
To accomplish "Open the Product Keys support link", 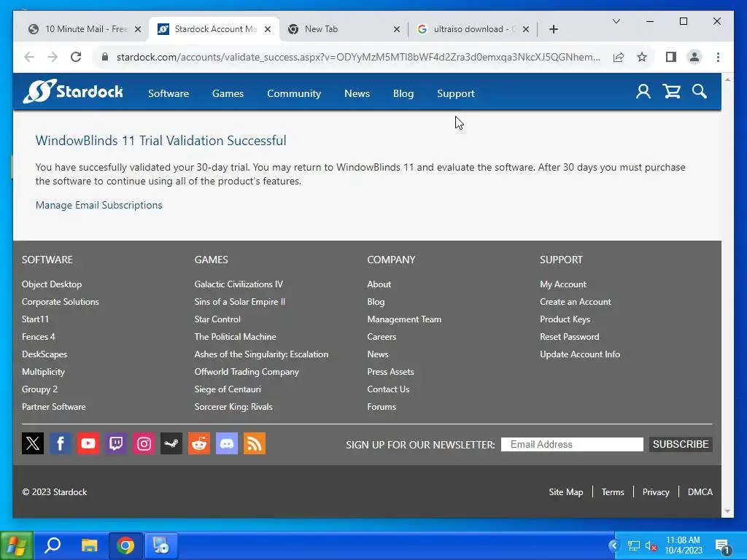I will [x=565, y=319].
